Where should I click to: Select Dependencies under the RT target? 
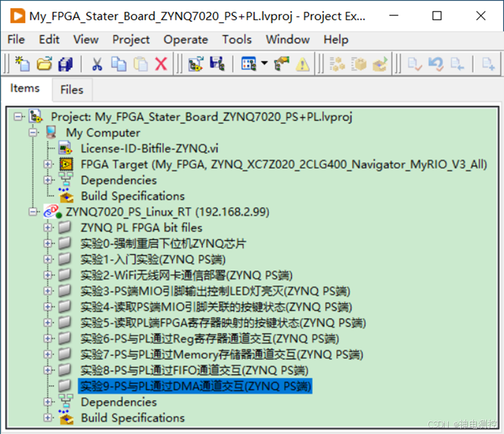pos(119,402)
